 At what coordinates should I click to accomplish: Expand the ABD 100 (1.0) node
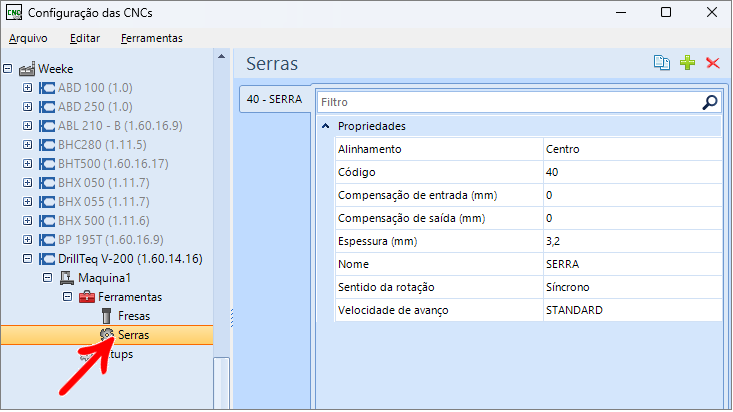tap(28, 87)
